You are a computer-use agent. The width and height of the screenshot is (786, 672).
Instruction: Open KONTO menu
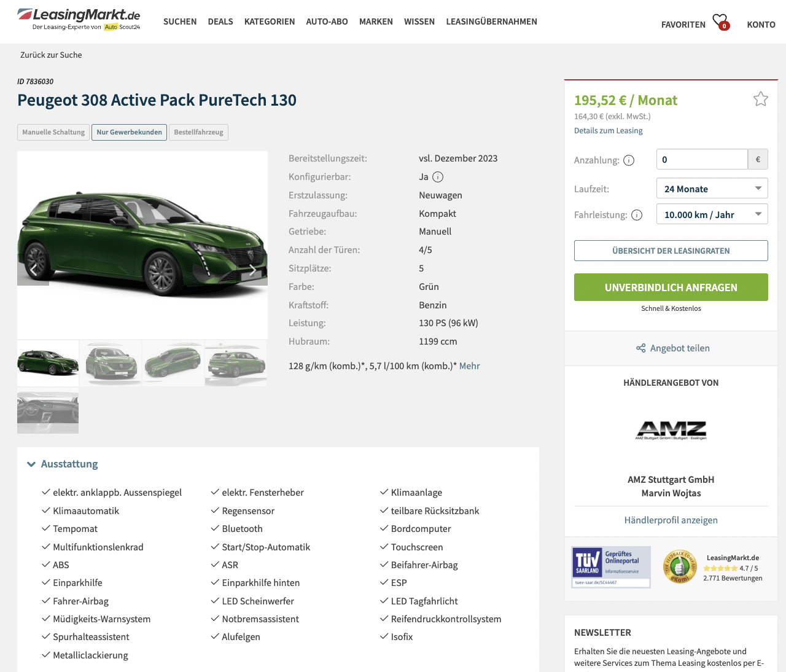coord(761,25)
